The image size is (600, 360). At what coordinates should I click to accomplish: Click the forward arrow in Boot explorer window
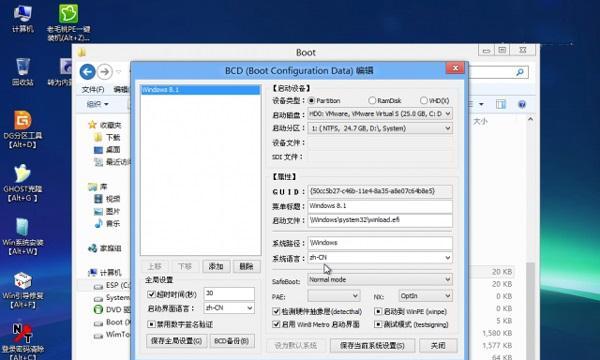coord(104,72)
